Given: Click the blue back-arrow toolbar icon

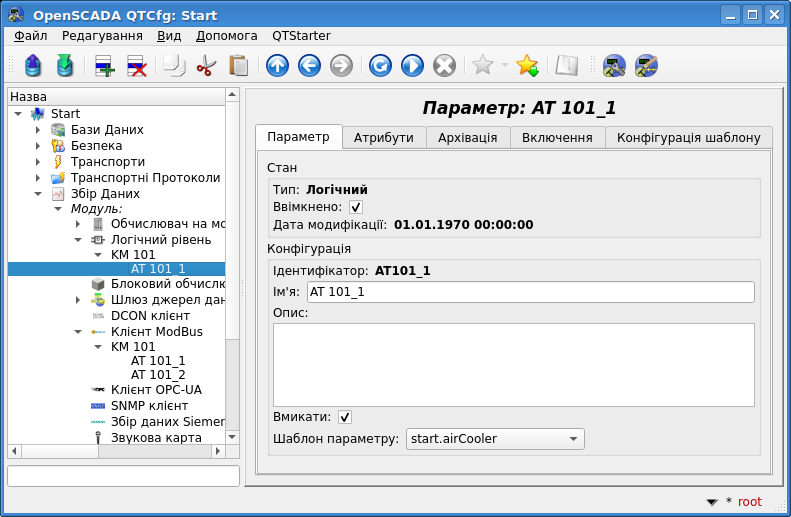Looking at the screenshot, I should tap(309, 66).
